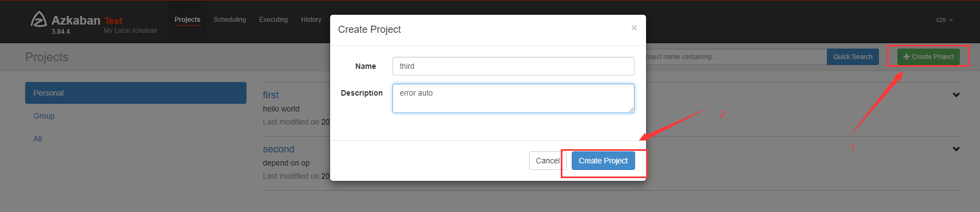980x212 pixels.
Task: Go to the Executing tab
Action: pos(273,20)
